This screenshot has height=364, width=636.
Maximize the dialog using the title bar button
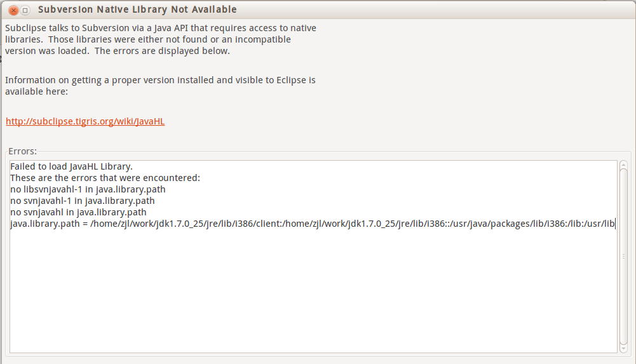(x=25, y=10)
